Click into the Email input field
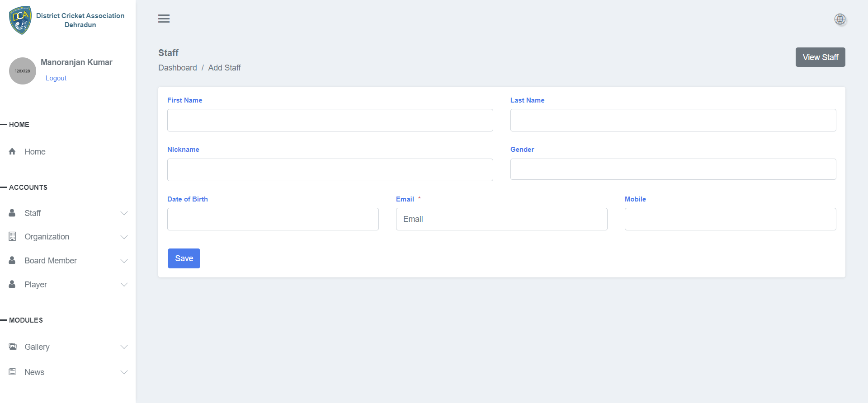 (x=501, y=219)
